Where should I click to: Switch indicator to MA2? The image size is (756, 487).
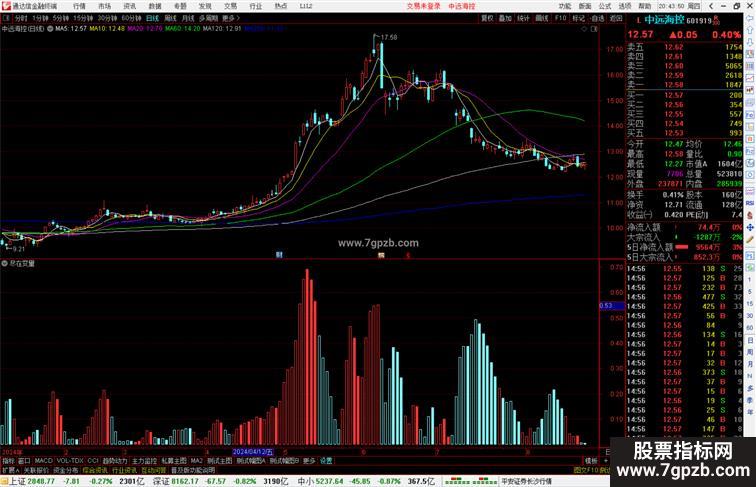pos(196,461)
